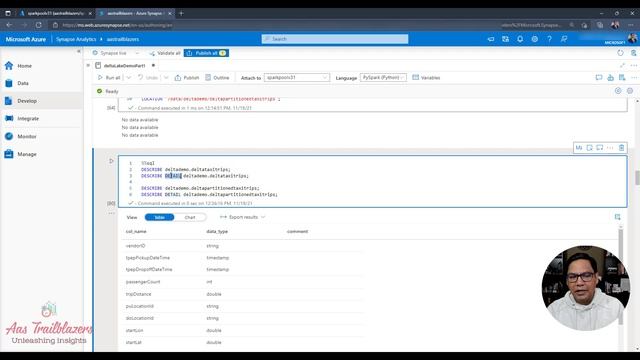Open the Language PySpark dropdown
Viewport: 640px width, 360px height.
coord(383,78)
